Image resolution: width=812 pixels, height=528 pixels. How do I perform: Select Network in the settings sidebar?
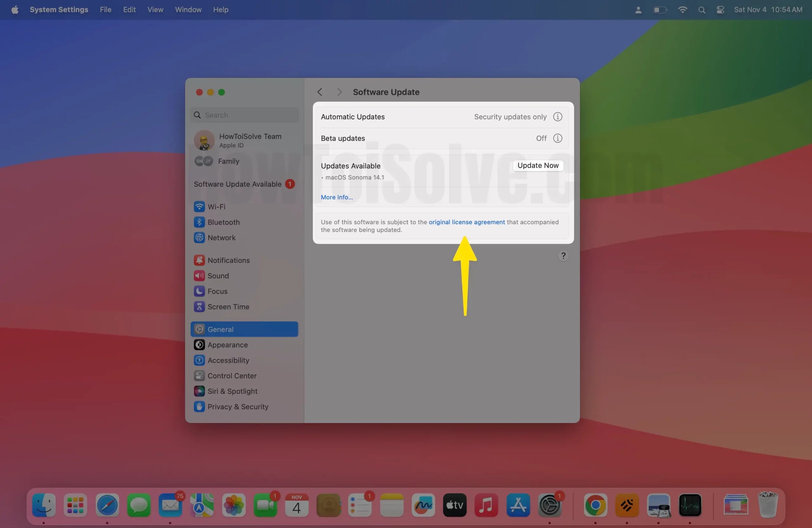tap(221, 238)
